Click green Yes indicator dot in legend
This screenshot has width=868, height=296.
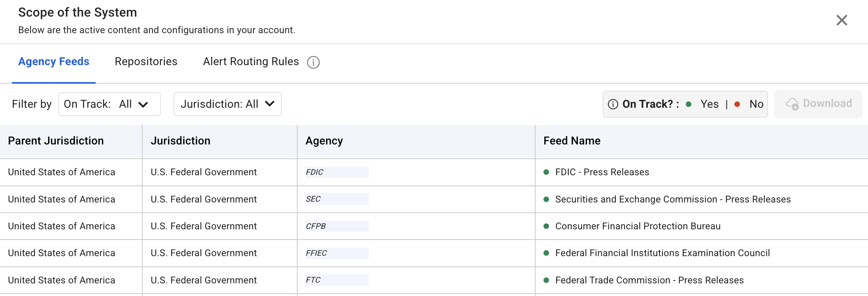(689, 104)
